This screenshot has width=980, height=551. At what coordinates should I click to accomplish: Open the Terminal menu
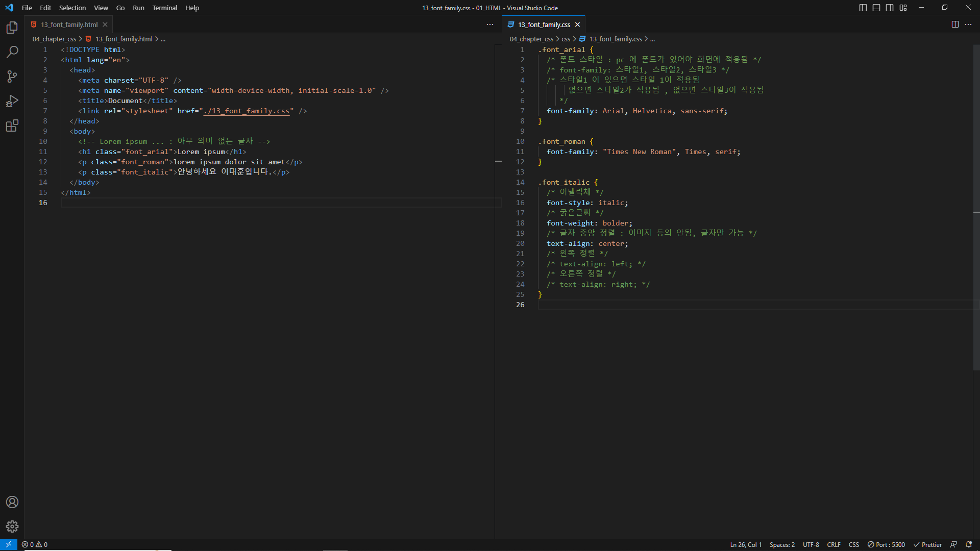[164, 8]
